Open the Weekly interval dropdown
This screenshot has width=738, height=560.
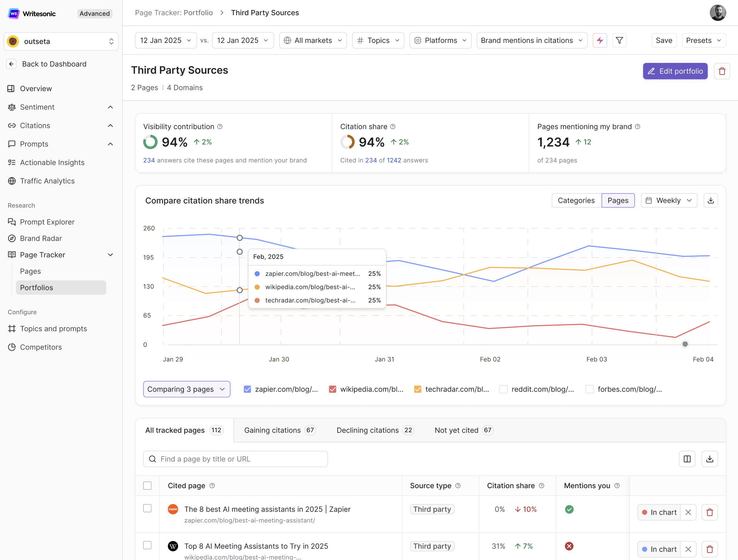(669, 200)
